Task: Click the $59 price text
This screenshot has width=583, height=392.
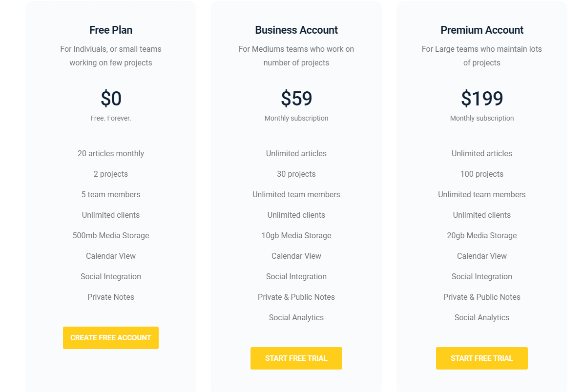Action: point(296,99)
